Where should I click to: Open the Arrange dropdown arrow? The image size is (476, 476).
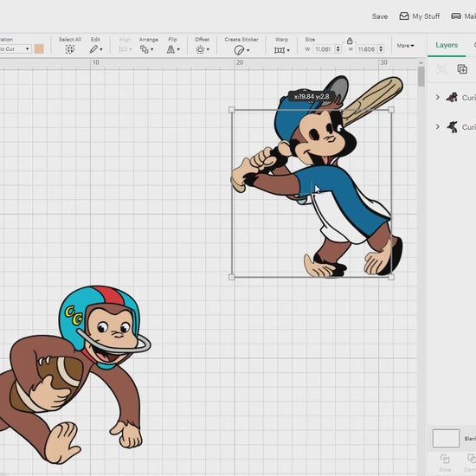[151, 49]
